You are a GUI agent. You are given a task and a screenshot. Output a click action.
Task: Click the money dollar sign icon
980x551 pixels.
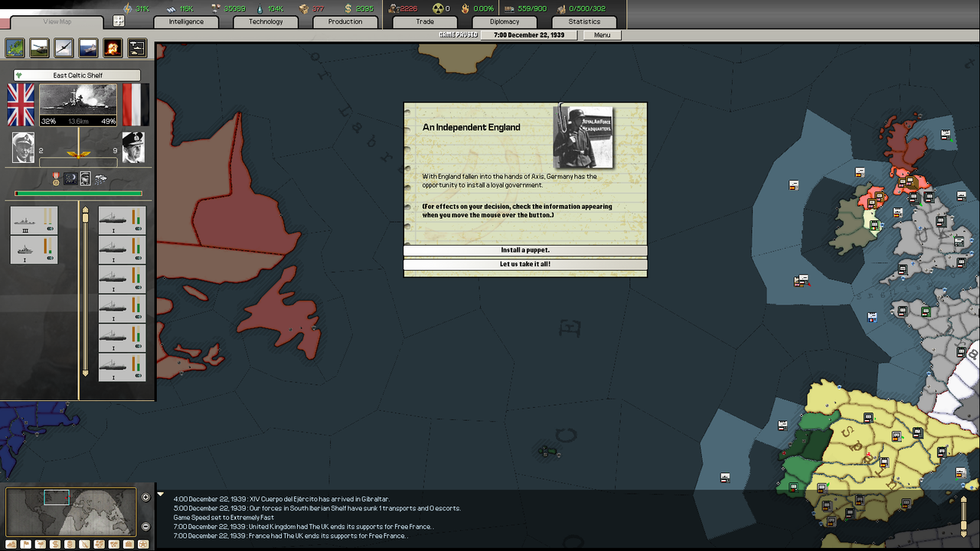tap(348, 8)
